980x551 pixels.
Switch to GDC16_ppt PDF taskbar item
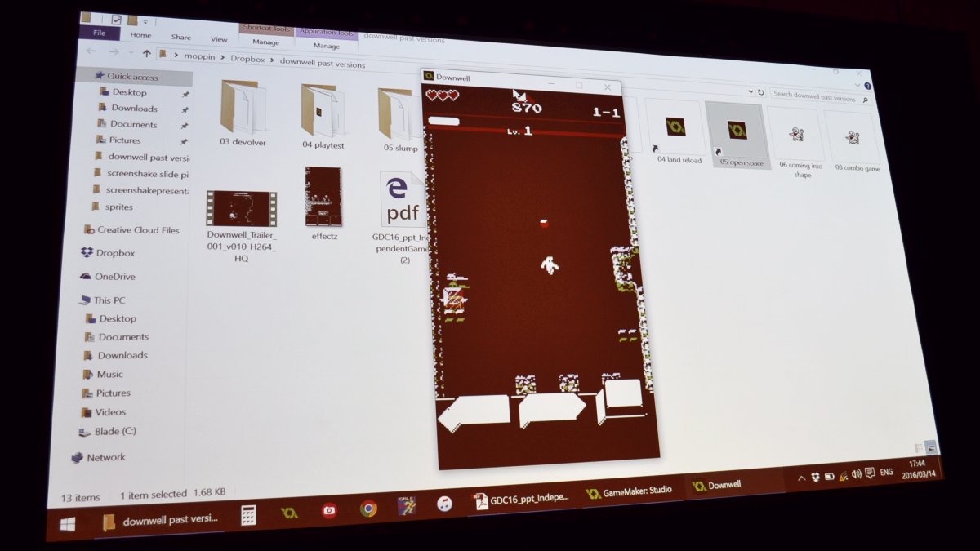tap(523, 499)
